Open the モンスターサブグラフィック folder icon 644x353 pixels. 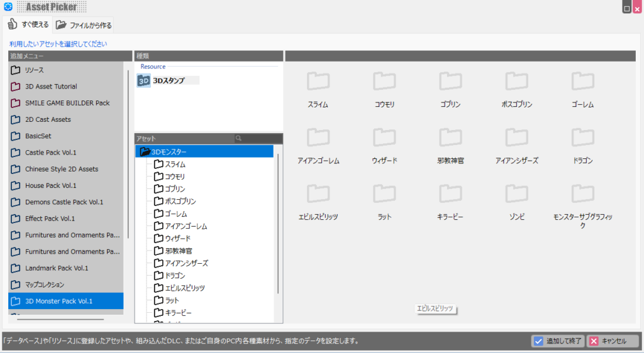pos(582,194)
